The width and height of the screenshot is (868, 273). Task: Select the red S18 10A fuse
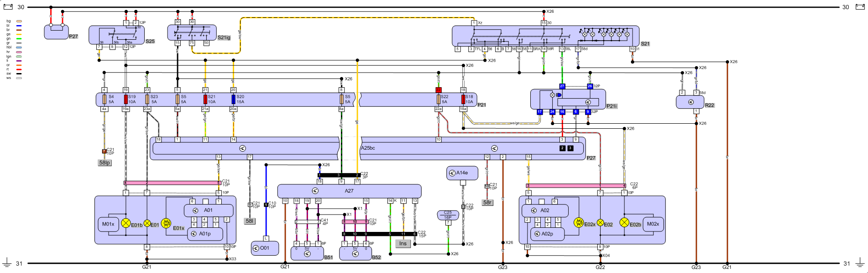point(463,99)
